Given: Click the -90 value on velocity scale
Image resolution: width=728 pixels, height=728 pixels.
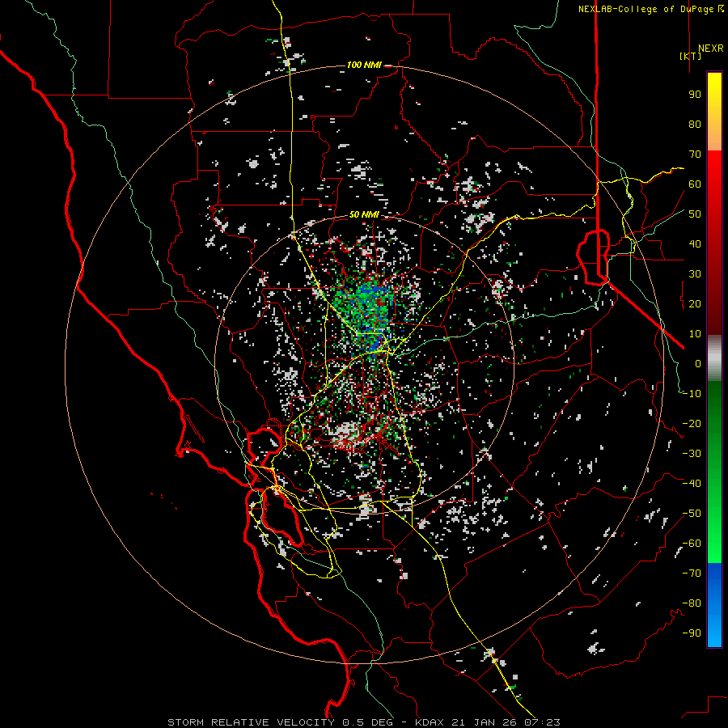Looking at the screenshot, I should click(x=692, y=633).
